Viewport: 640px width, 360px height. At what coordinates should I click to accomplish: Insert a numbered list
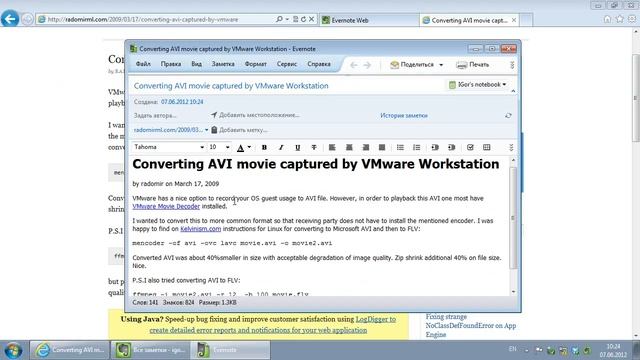[x=416, y=147]
